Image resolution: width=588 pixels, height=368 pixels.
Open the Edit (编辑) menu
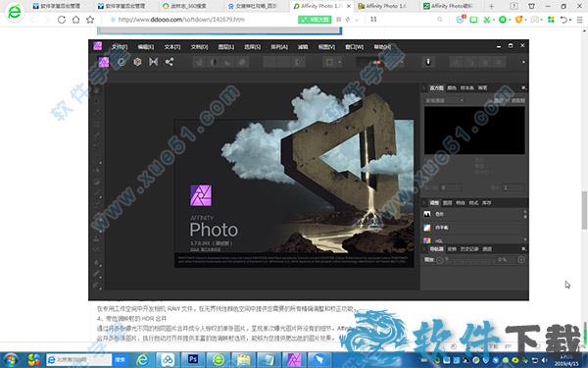point(145,47)
